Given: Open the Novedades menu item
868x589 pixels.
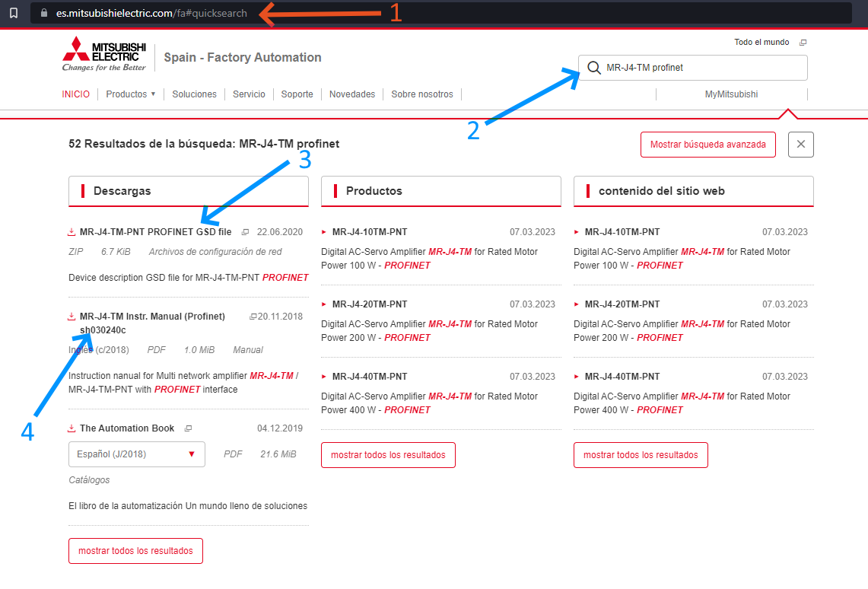Looking at the screenshot, I should coord(352,94).
